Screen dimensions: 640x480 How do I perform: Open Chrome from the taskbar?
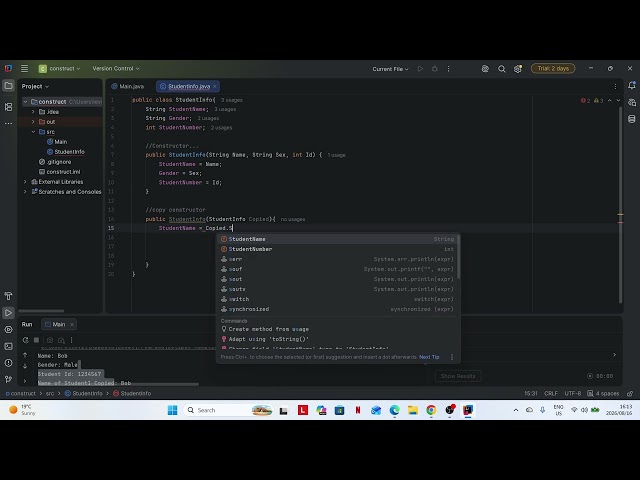pyautogui.click(x=431, y=410)
